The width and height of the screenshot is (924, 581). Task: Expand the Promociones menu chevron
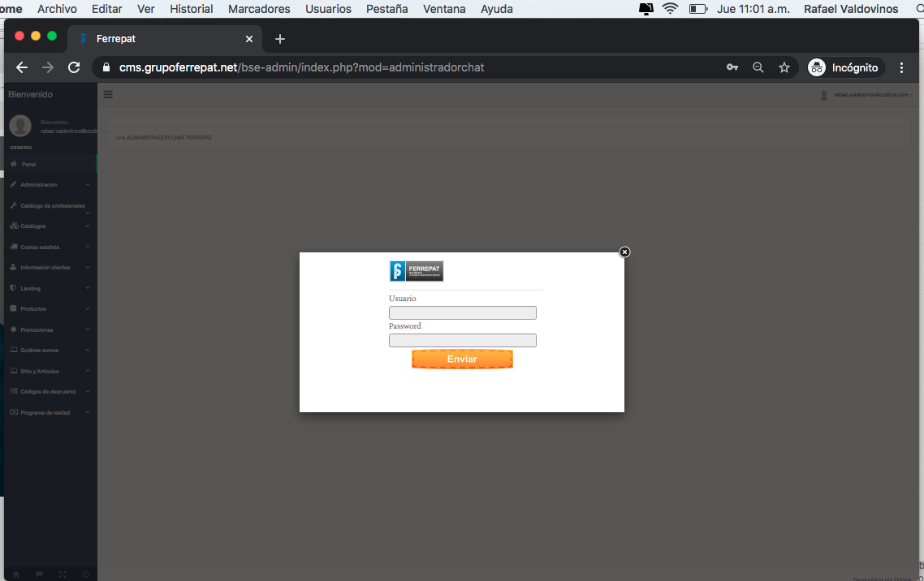[88, 329]
